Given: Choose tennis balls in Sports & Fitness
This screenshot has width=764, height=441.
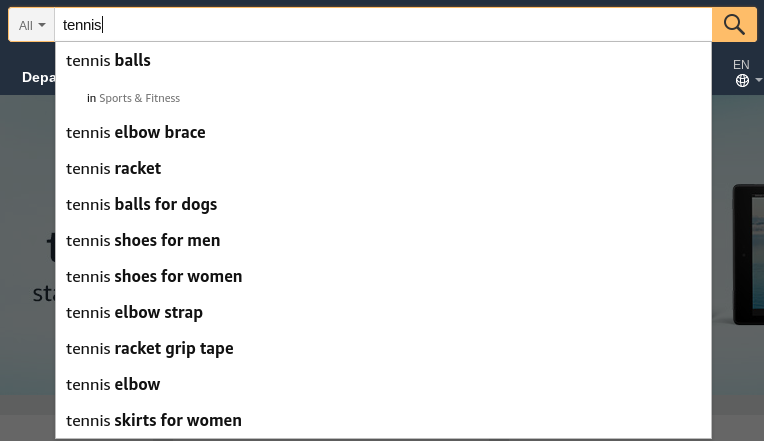Looking at the screenshot, I should (x=383, y=98).
